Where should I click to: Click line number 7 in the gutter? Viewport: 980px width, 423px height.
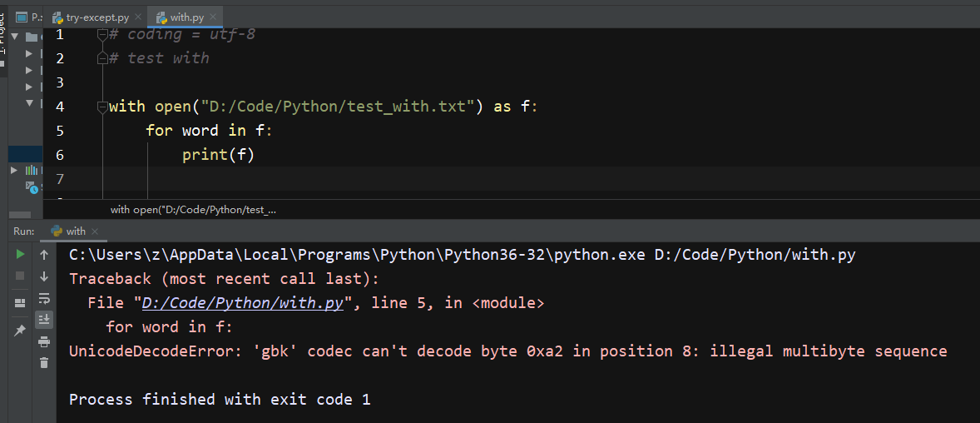59,179
